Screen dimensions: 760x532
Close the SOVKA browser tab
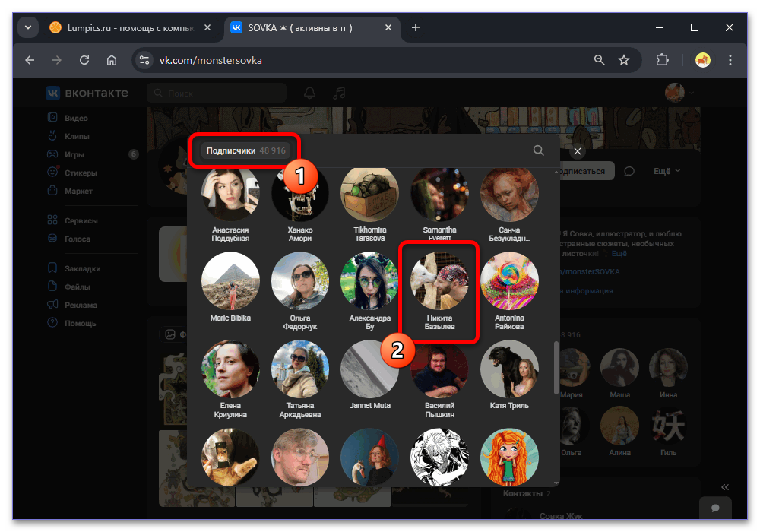(x=388, y=27)
